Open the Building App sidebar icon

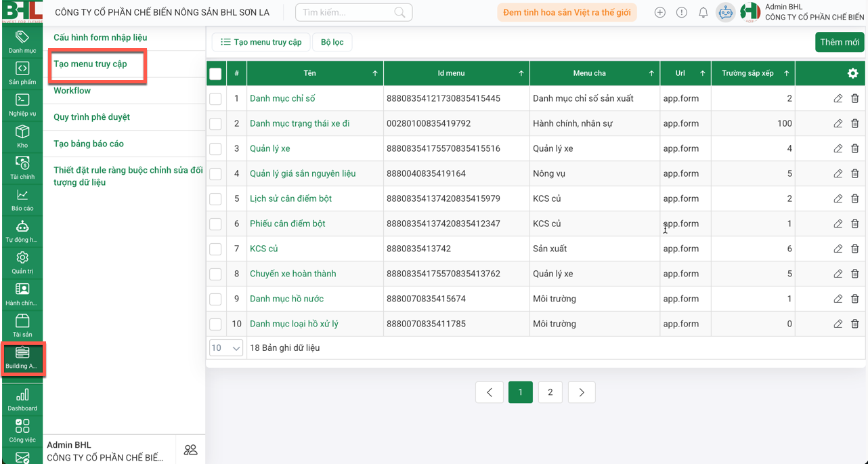(22, 358)
